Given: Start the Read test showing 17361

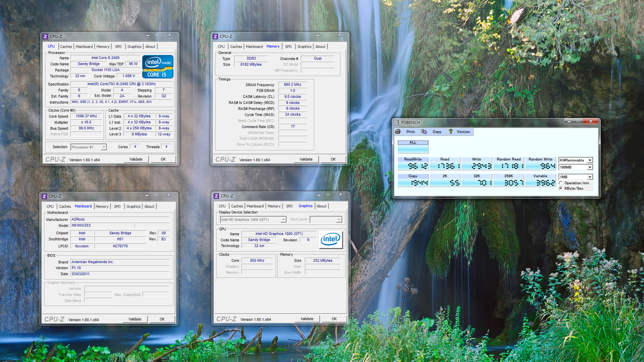Looking at the screenshot, I should click(x=445, y=164).
